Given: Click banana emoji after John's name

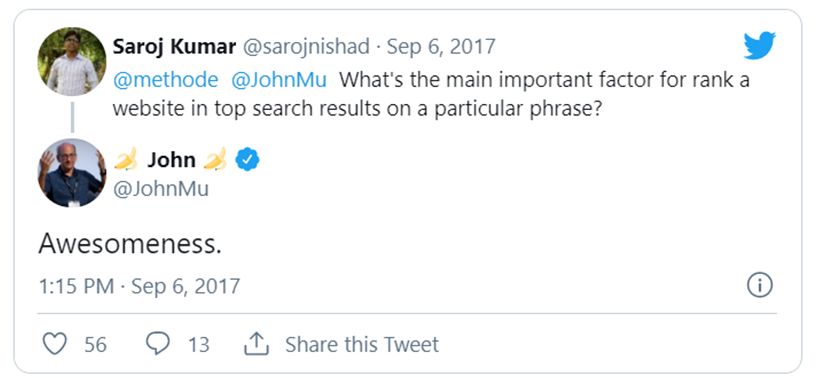Looking at the screenshot, I should coord(215,159).
